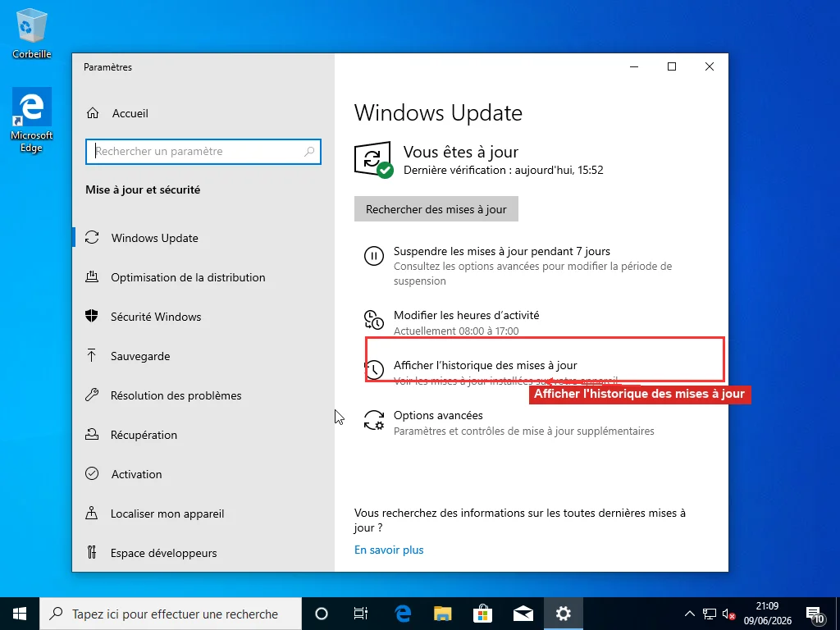Click the Settings gear on the taskbar

point(563,614)
